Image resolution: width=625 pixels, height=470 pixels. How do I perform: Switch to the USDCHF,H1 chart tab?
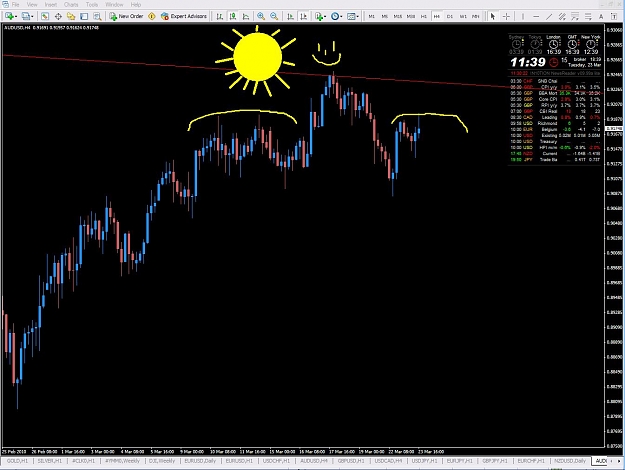(276, 461)
